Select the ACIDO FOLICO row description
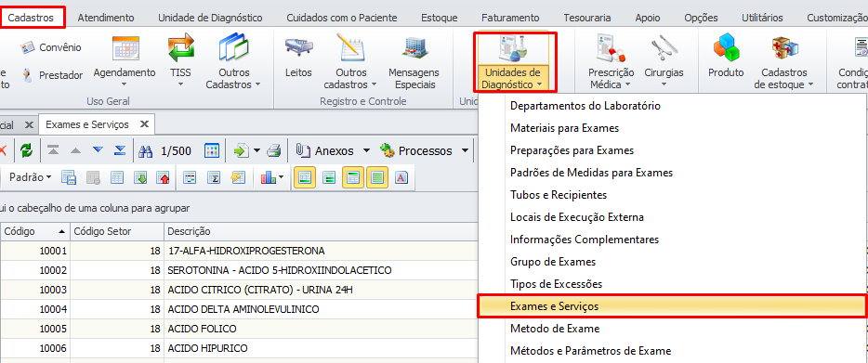 click(x=202, y=329)
